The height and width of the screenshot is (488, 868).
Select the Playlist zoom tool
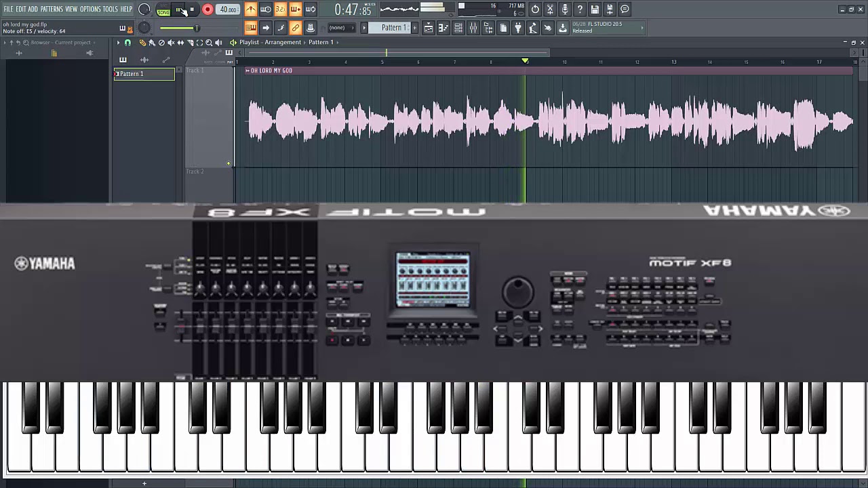209,43
